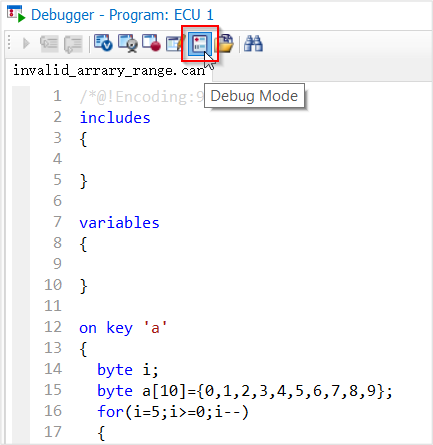This screenshot has width=433, height=445.
Task: Set breakpoint in gutter beside line 16
Action: pyautogui.click(x=21, y=411)
